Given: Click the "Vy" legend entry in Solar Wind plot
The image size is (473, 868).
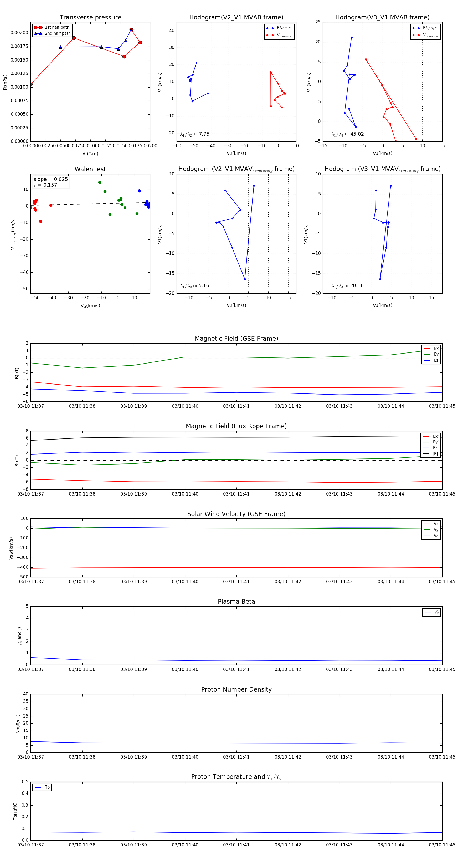Looking at the screenshot, I should point(431,530).
